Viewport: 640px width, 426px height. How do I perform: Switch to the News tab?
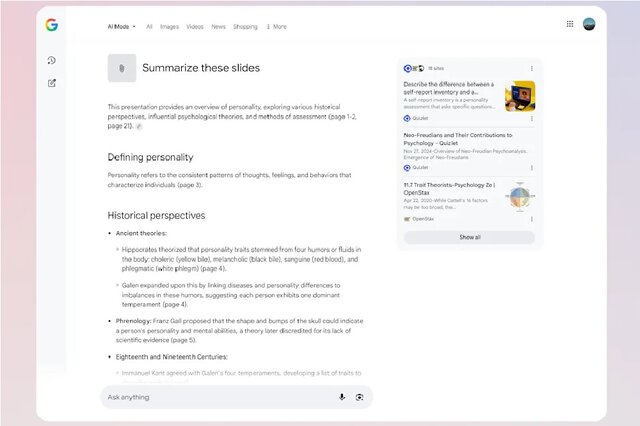tap(218, 27)
